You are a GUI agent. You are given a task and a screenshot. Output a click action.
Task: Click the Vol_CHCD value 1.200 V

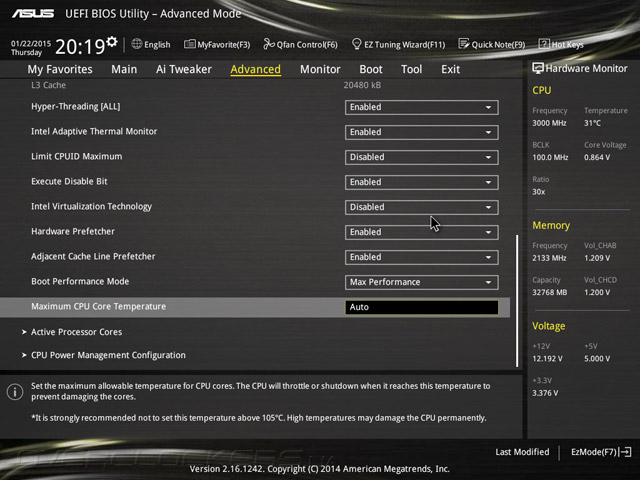click(597, 292)
